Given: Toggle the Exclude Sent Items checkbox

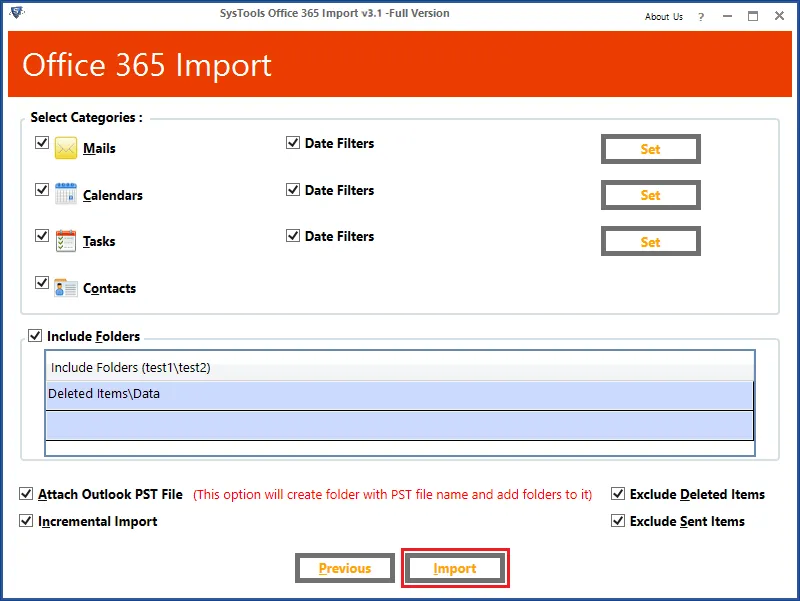Looking at the screenshot, I should 618,520.
